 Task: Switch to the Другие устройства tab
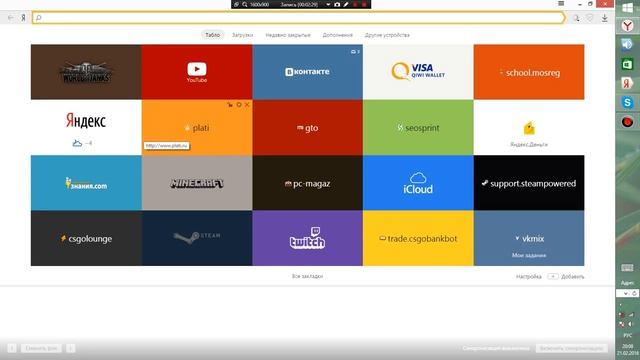pos(387,35)
